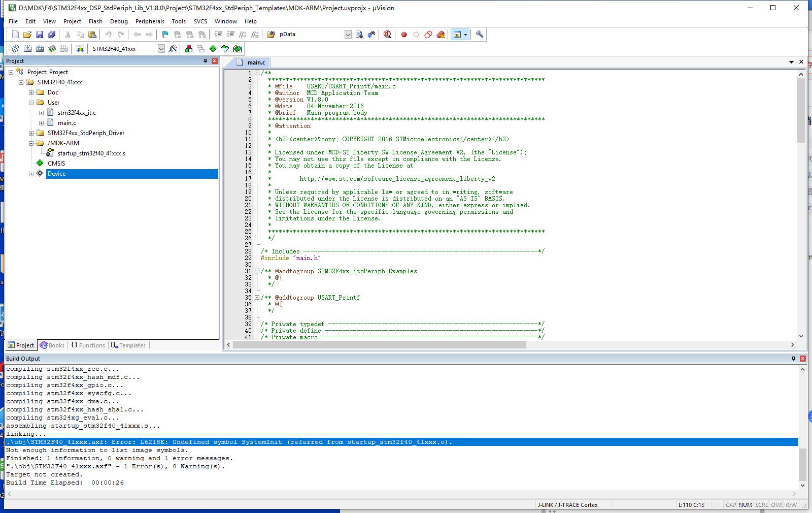812x513 pixels.
Task: Toggle pin on the Project panel
Action: 206,60
